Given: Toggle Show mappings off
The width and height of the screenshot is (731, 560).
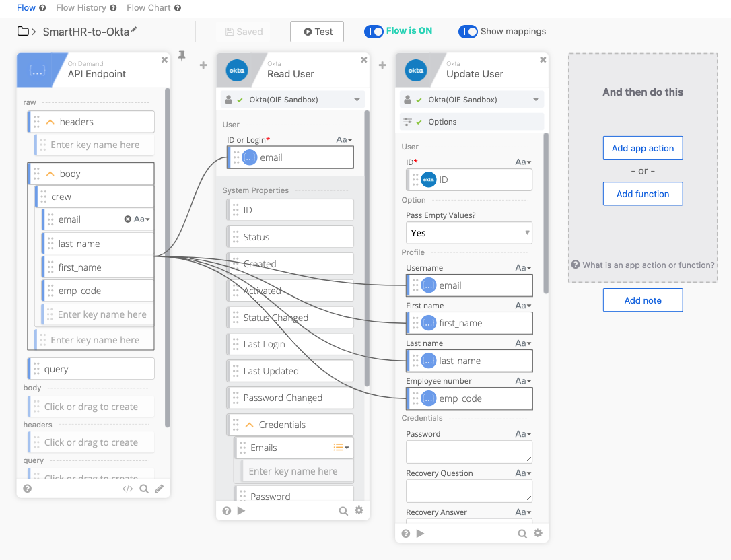Looking at the screenshot, I should click(x=468, y=31).
